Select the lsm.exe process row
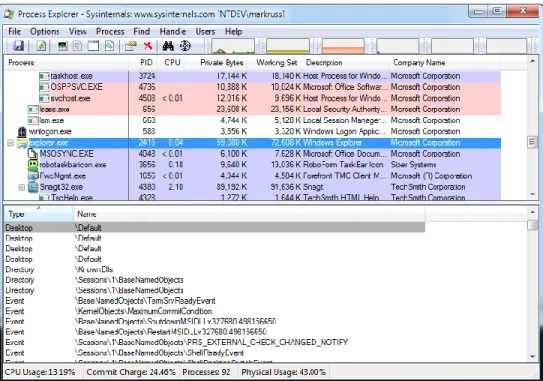The image size is (543, 381). [252, 121]
